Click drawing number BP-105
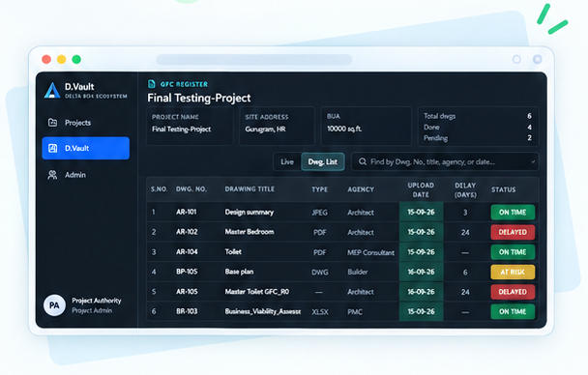 click(187, 272)
